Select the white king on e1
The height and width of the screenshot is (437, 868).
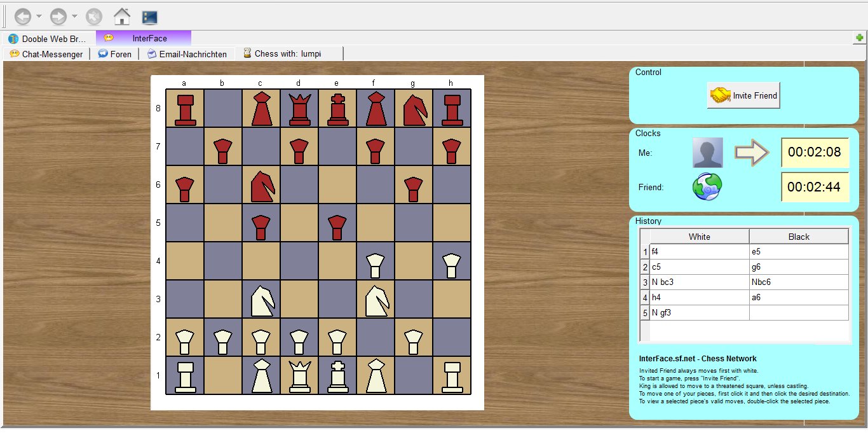coord(337,375)
